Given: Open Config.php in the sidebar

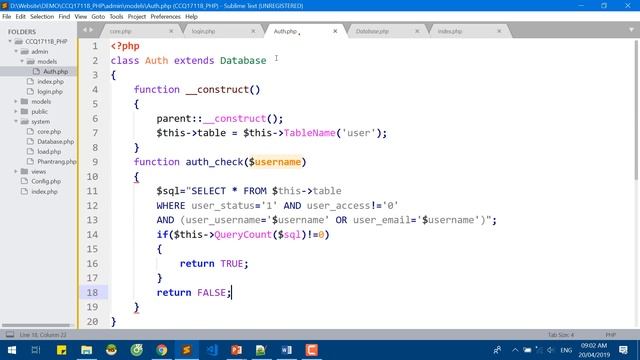Looking at the screenshot, I should pyautogui.click(x=46, y=181).
